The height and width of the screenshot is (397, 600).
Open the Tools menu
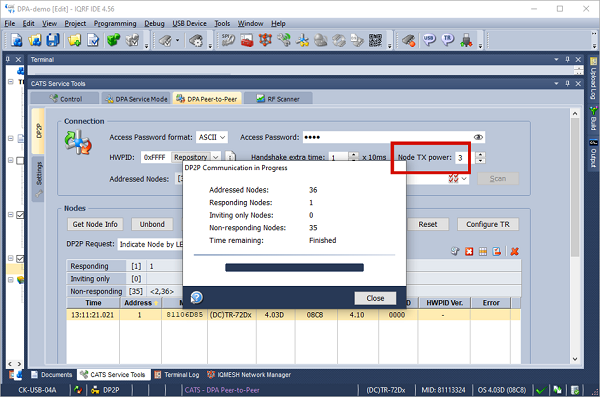point(222,24)
